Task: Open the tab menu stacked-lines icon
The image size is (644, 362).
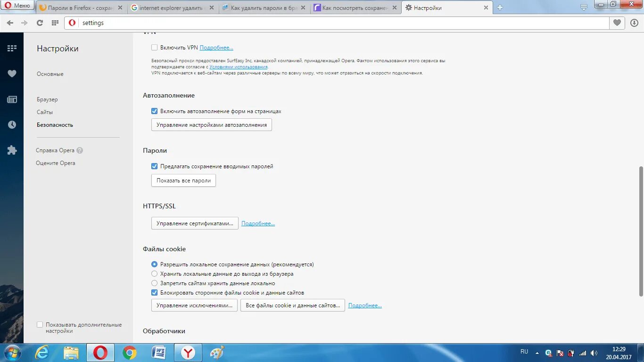Action: (584, 7)
